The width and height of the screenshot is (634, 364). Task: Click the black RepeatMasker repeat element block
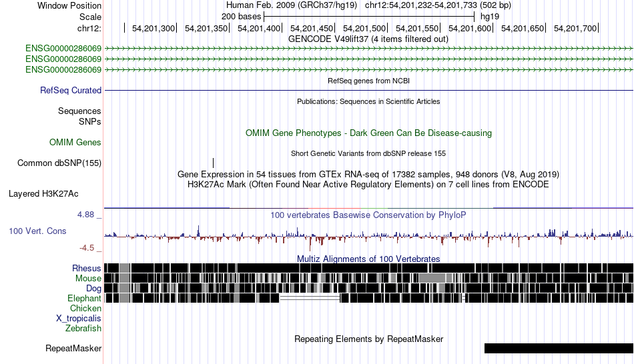tap(559, 348)
